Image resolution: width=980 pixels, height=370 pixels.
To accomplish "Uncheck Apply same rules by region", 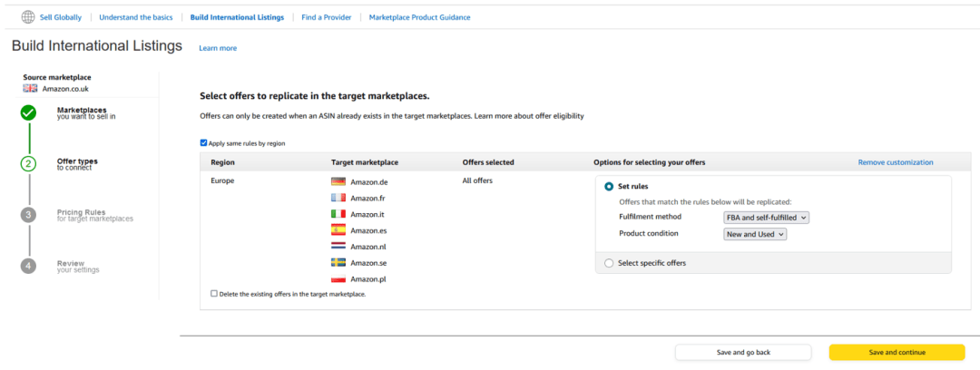I will pos(204,143).
